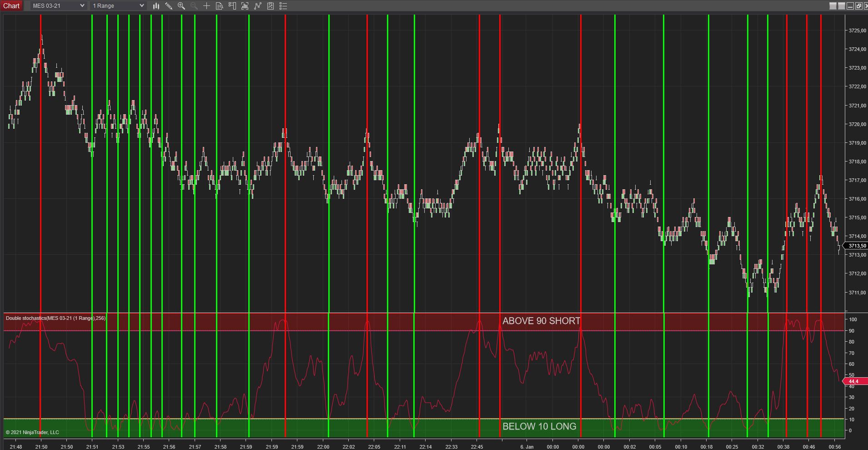Viewport: 868px width, 450px height.
Task: Activate the zoom in magnifier
Action: point(181,6)
